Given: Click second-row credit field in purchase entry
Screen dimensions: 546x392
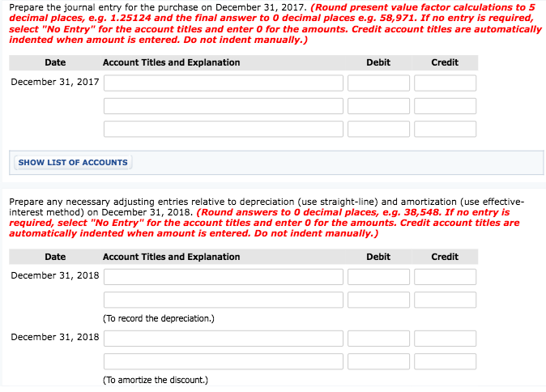Looking at the screenshot, I should [445, 106].
